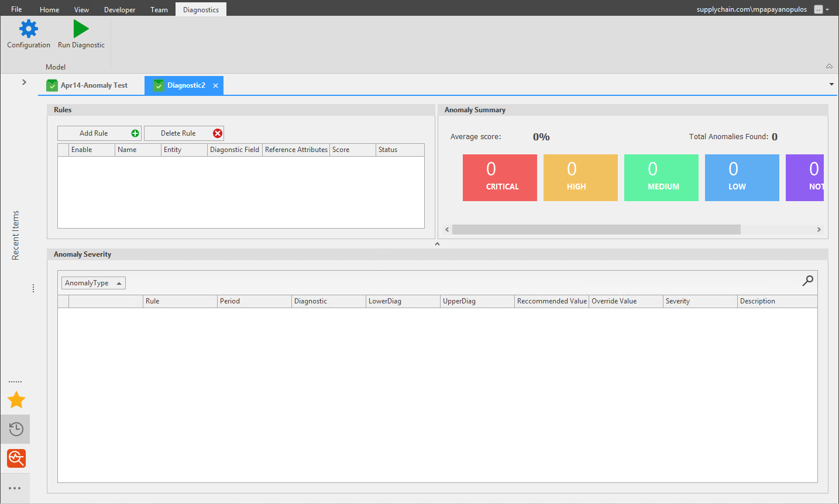Switch to the Team ribbon tab

[159, 9]
